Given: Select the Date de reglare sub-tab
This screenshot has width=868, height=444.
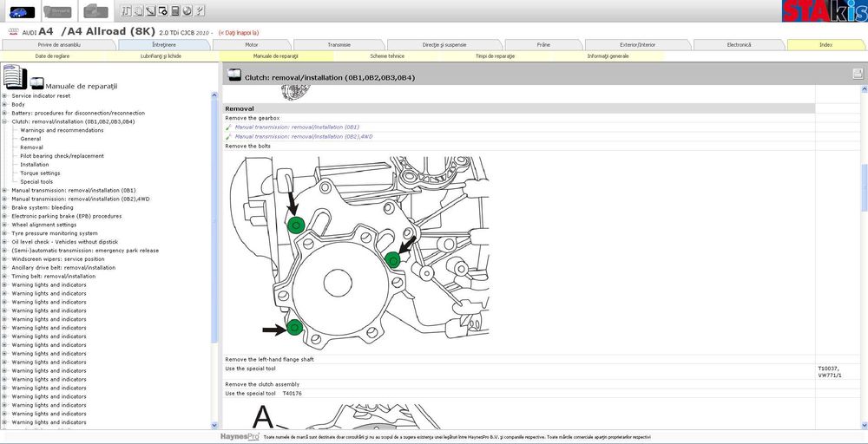Looking at the screenshot, I should [x=53, y=55].
